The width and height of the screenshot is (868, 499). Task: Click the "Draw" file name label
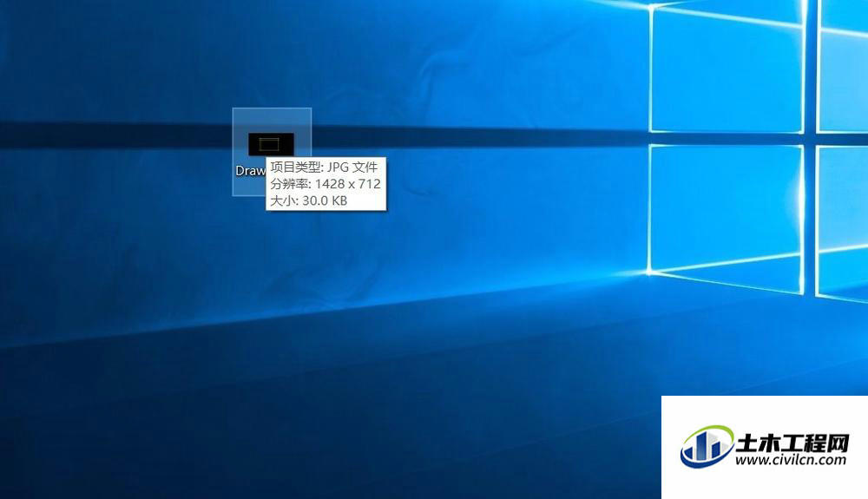(251, 170)
